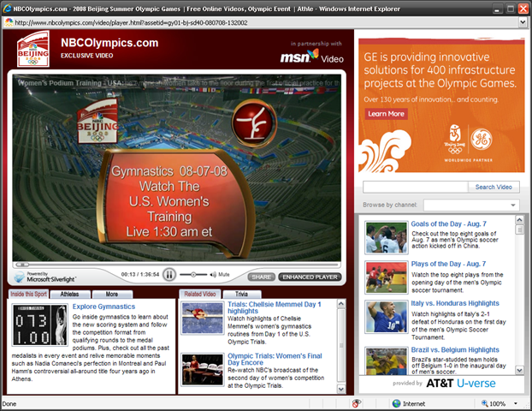Select the Related Video tab
This screenshot has height=411, width=532.
click(x=200, y=295)
